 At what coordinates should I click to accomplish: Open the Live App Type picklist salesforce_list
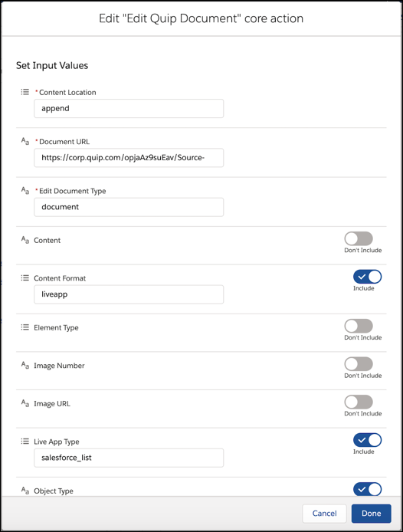pyautogui.click(x=129, y=458)
